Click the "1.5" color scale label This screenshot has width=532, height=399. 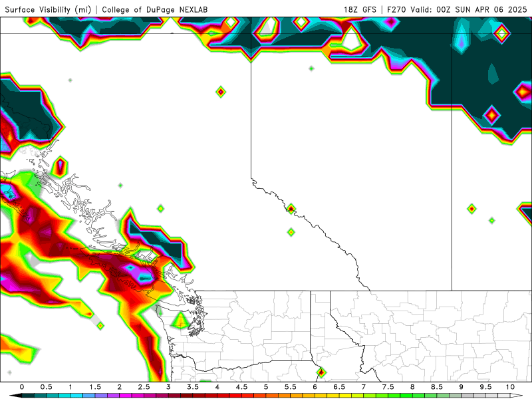95,387
